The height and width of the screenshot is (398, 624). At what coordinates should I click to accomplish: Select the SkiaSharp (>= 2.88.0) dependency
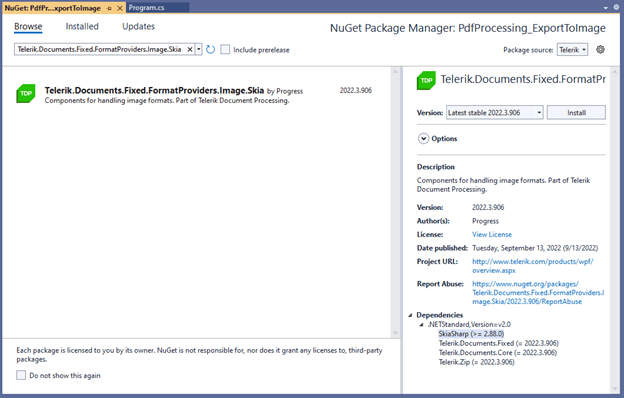tap(472, 334)
